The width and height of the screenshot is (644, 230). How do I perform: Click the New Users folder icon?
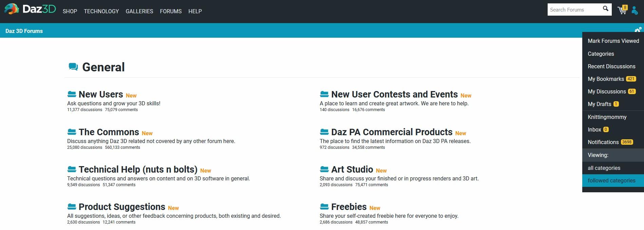pyautogui.click(x=72, y=94)
